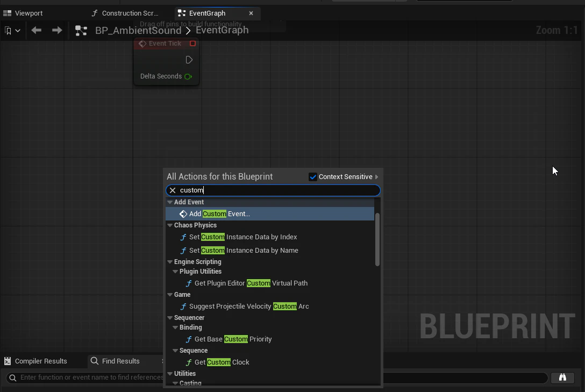Expand the Context Sensitive options arrow
This screenshot has height=392, width=585.
(x=376, y=177)
